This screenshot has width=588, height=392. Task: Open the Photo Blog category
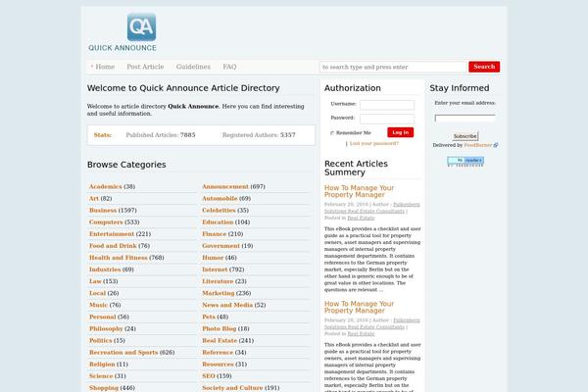click(x=219, y=328)
